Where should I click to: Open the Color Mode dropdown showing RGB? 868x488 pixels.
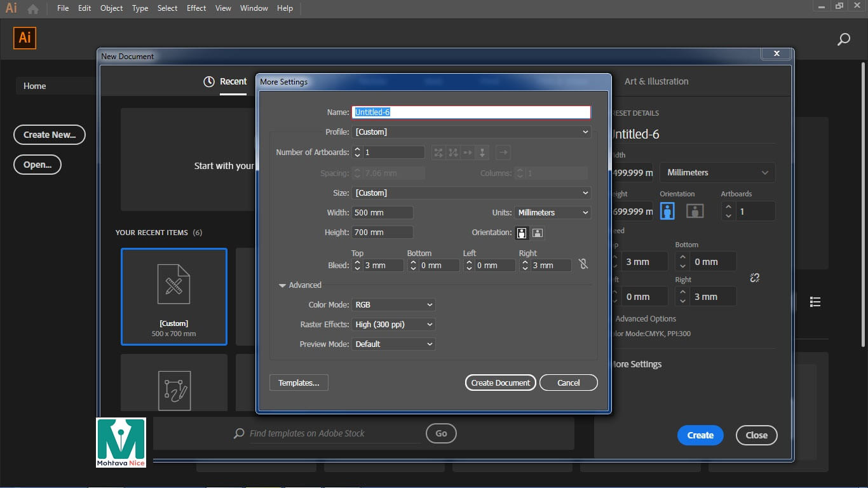tap(393, 305)
